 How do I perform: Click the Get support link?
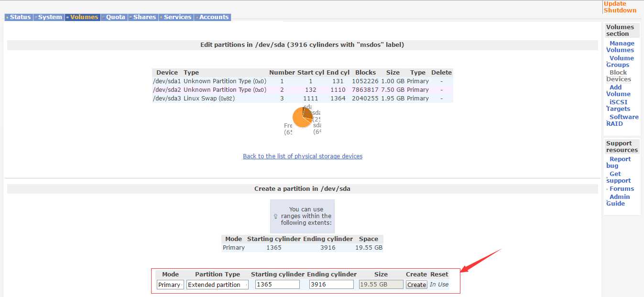coord(619,177)
